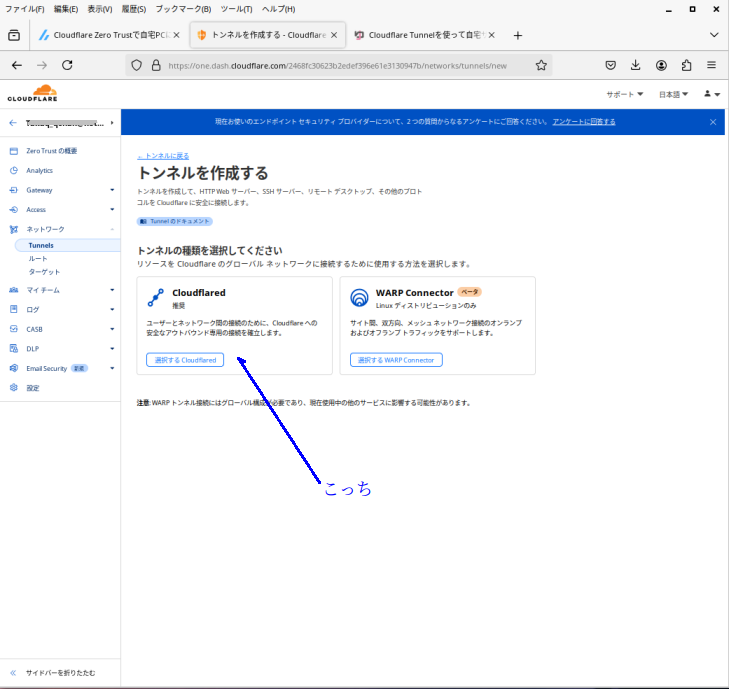Open the Firefox account icon
729x689 pixels.
(x=661, y=65)
